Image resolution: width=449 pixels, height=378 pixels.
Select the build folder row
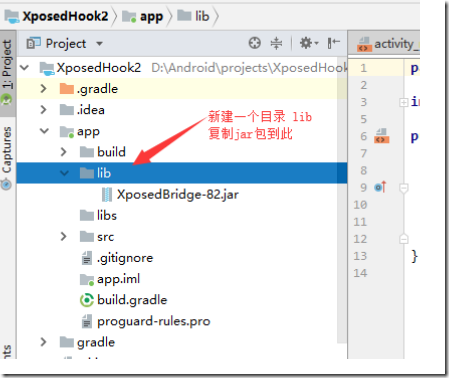pos(182,152)
